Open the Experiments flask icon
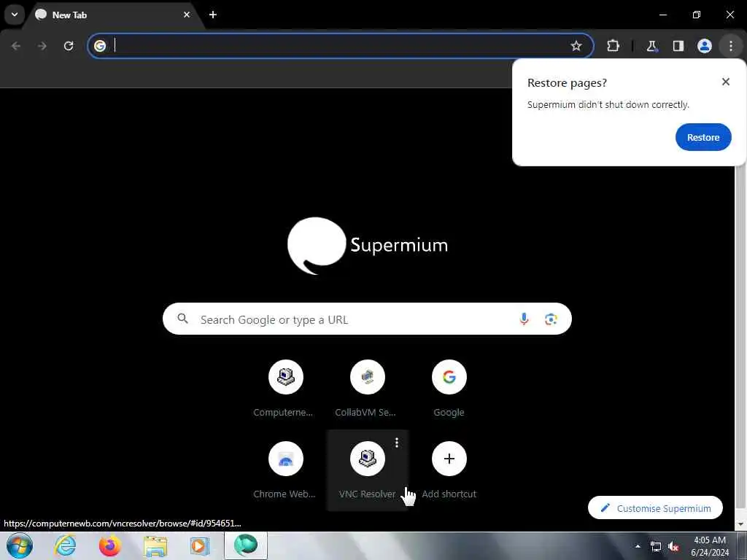Screen dimensions: 747x560 click(651, 46)
